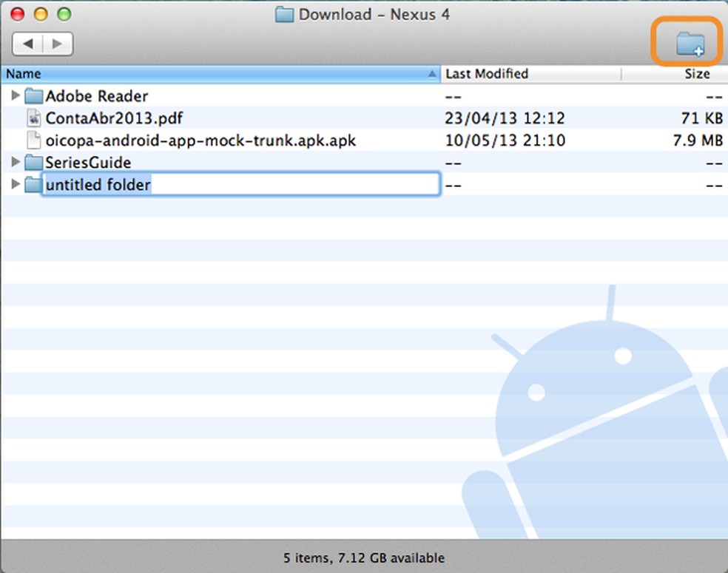Click the SeriesGuide folder icon
728x573 pixels.
tap(33, 163)
